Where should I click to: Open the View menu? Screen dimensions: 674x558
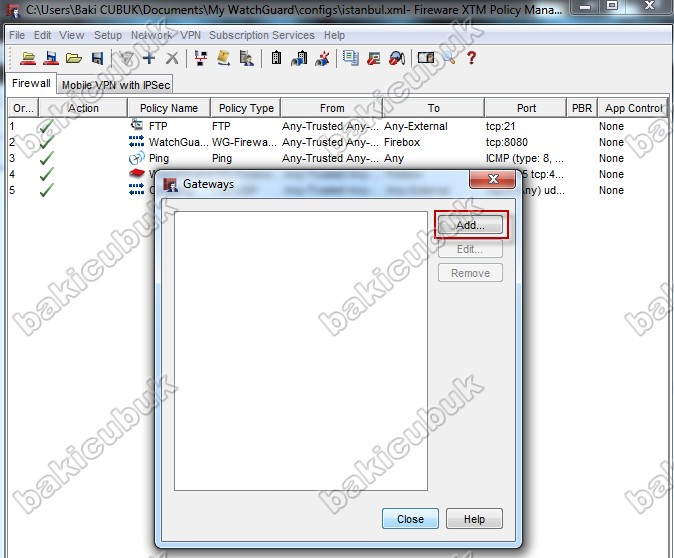pyautogui.click(x=72, y=35)
